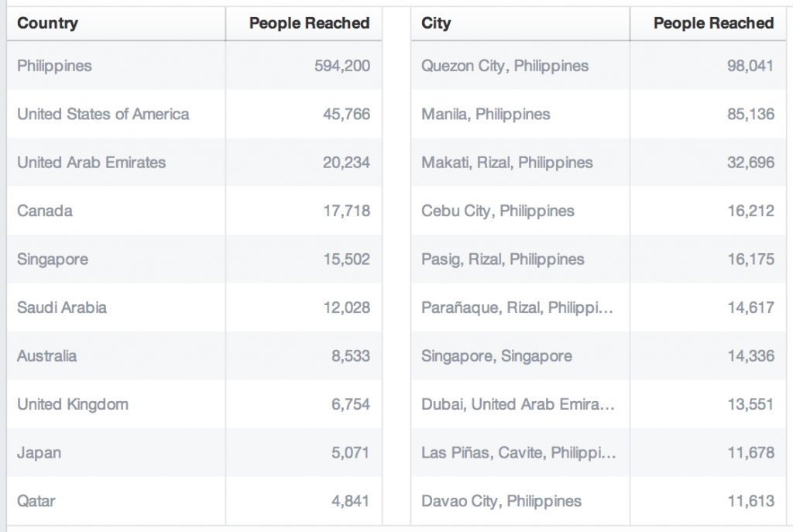This screenshot has width=793, height=532.
Task: Select the Pasig, Rizal, Philippines entry
Action: coord(503,259)
